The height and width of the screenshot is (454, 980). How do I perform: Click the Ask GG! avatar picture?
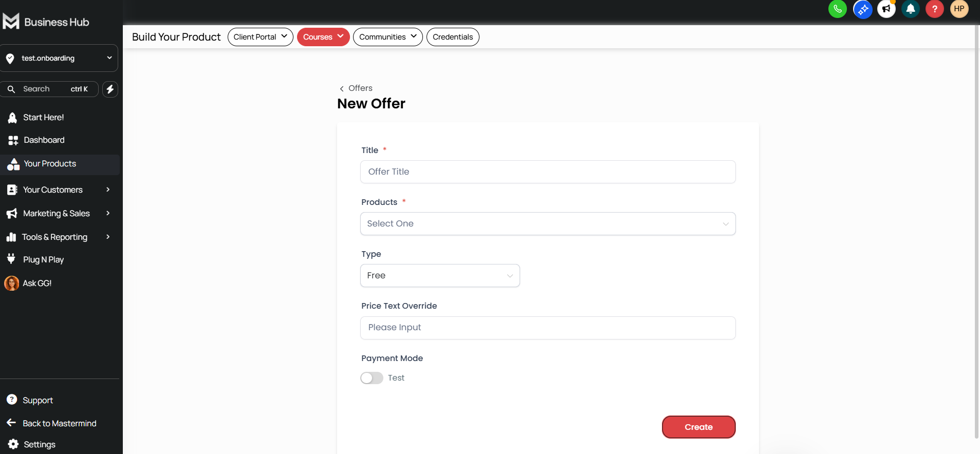pos(11,283)
